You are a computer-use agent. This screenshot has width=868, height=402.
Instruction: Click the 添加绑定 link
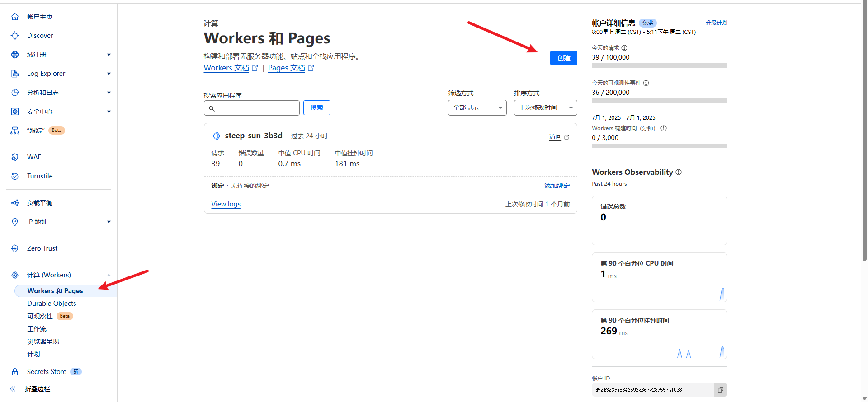(557, 186)
